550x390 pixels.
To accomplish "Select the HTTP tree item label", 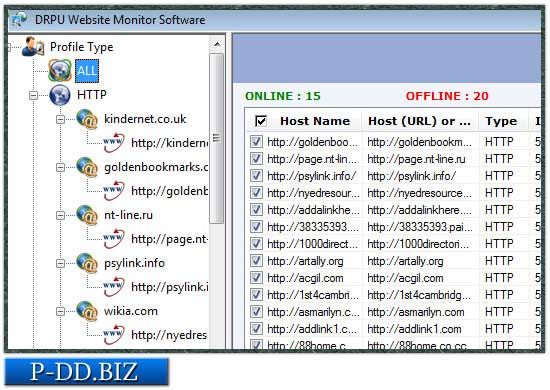I will (92, 95).
